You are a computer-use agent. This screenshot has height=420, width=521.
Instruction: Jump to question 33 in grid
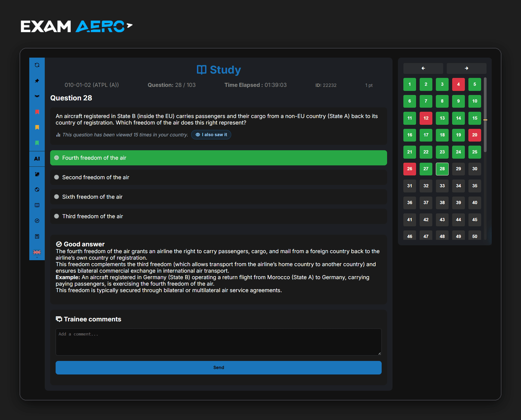click(442, 186)
